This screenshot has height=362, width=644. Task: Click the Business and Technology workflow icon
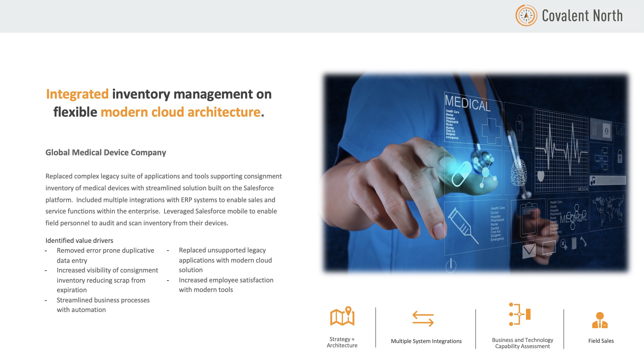(519, 314)
